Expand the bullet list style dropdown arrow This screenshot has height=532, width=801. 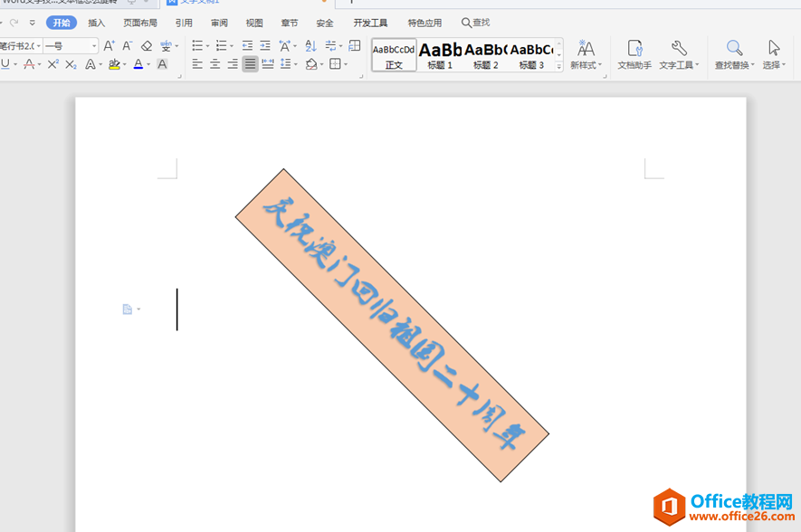[207, 46]
